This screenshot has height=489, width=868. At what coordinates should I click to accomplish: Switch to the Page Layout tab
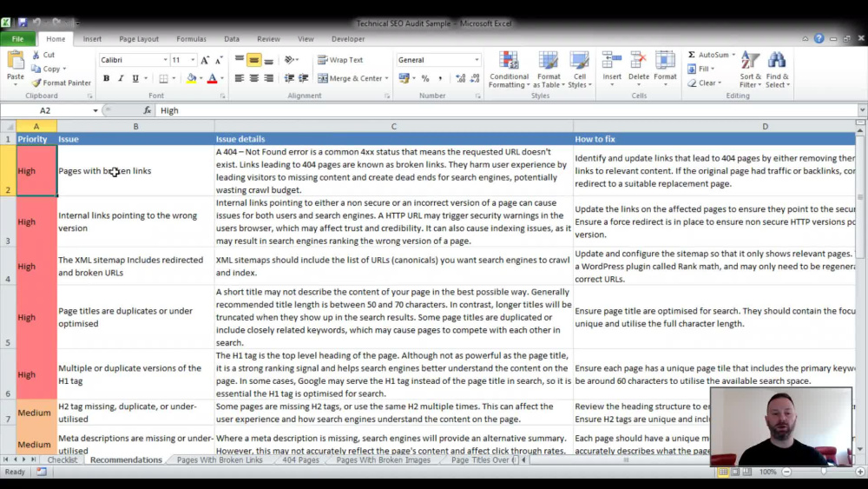tap(138, 39)
